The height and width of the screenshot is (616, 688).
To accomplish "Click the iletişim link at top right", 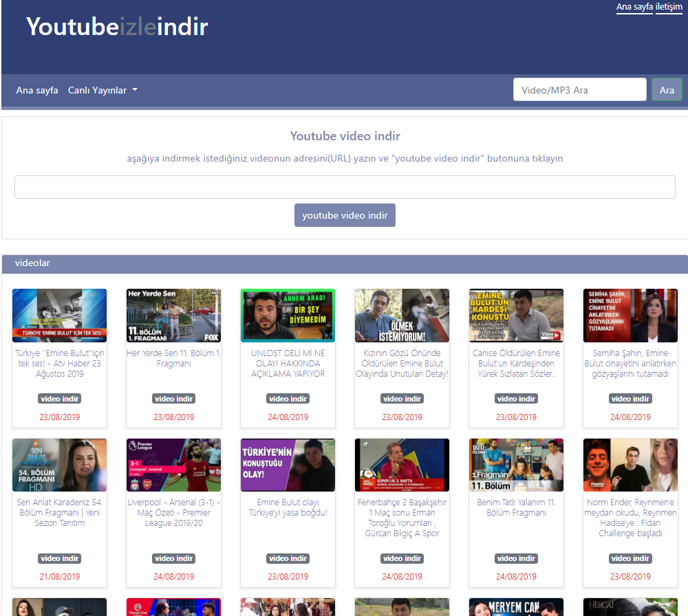I will coord(669,7).
